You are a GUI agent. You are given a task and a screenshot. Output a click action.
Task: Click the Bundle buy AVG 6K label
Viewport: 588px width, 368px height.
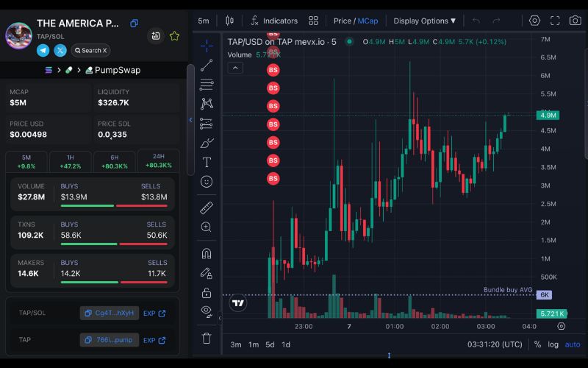(x=544, y=295)
